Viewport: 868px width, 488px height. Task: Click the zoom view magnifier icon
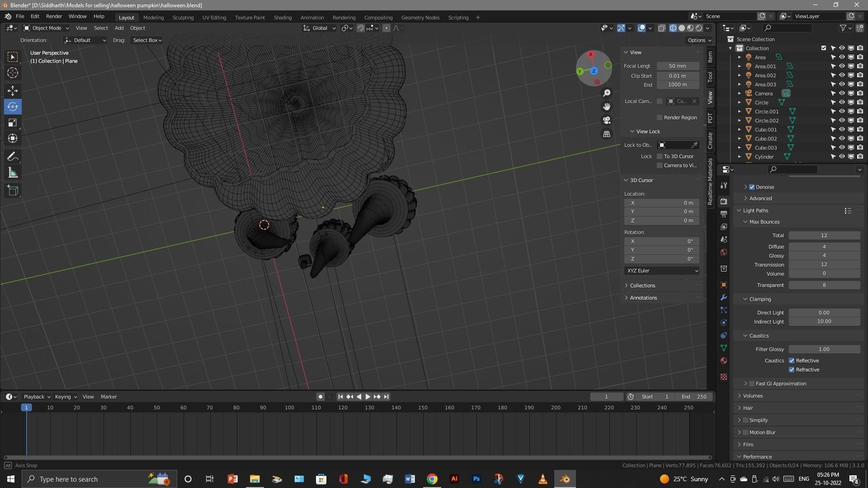click(x=607, y=93)
